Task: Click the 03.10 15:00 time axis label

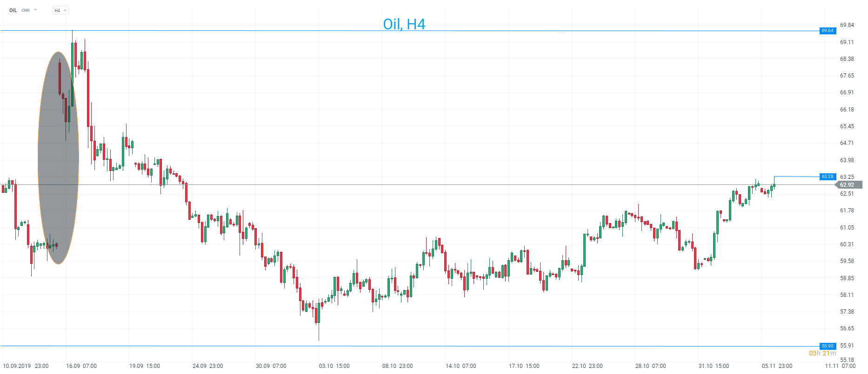Action: 334,366
